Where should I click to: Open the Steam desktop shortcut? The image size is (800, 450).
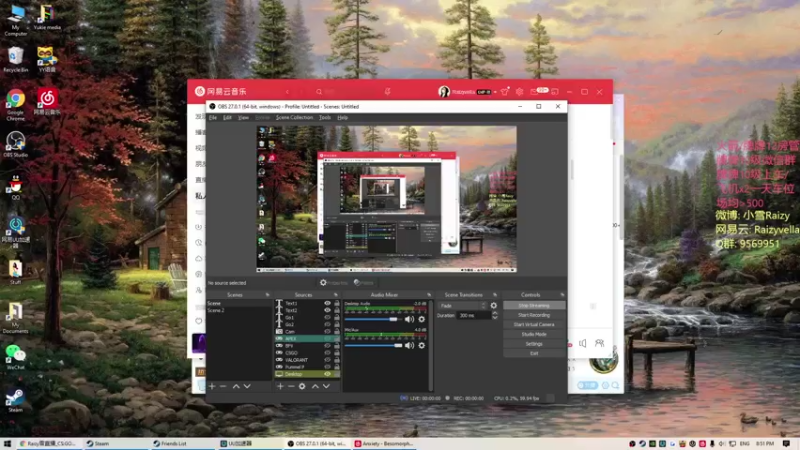point(15,400)
